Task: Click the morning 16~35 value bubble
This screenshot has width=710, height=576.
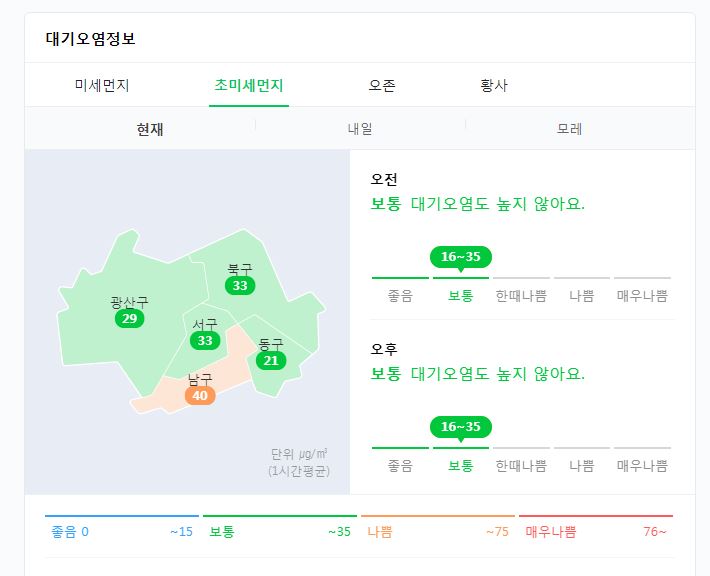Action: coord(461,257)
